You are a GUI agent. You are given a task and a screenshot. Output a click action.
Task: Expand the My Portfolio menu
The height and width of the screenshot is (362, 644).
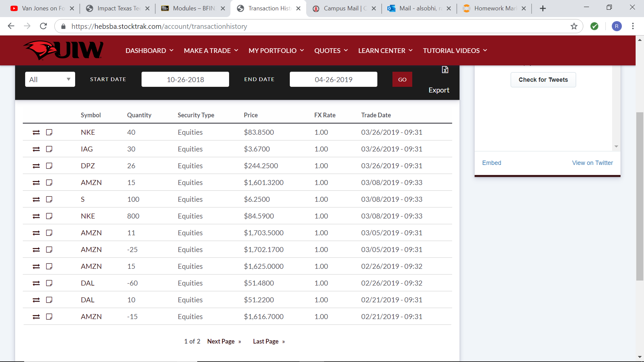point(276,51)
